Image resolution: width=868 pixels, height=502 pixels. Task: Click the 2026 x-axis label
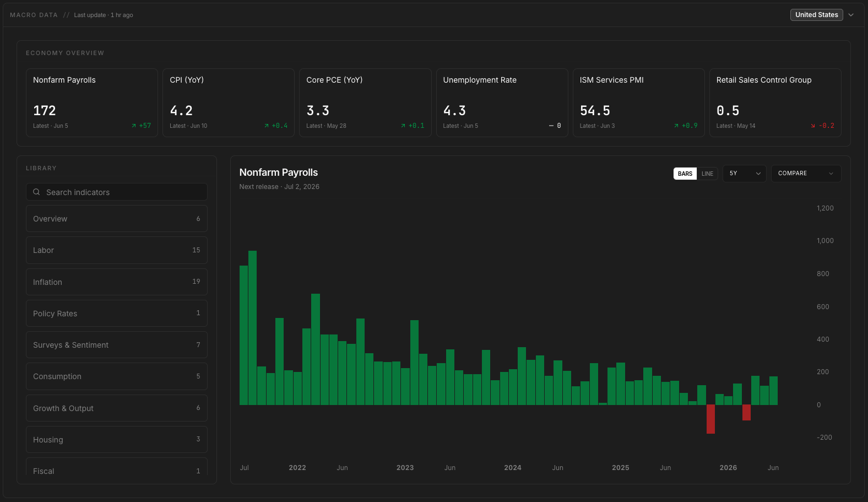[728, 468]
